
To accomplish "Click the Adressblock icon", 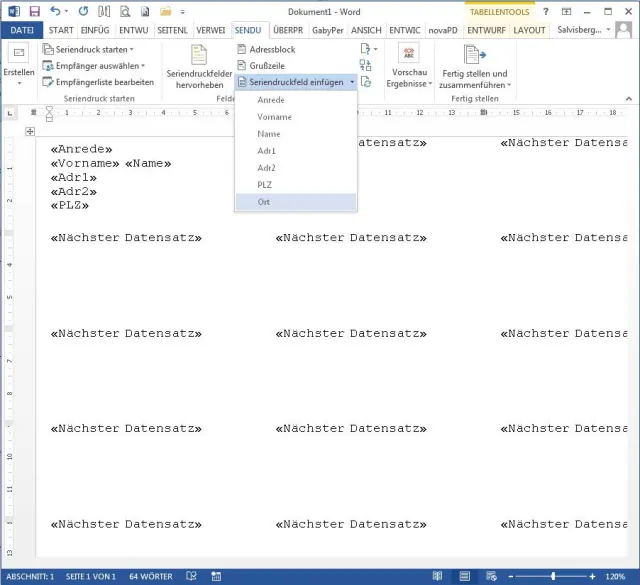I will (244, 49).
